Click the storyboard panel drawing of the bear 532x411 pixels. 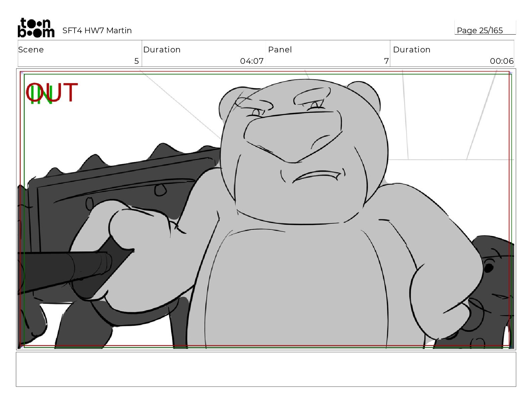(x=266, y=210)
